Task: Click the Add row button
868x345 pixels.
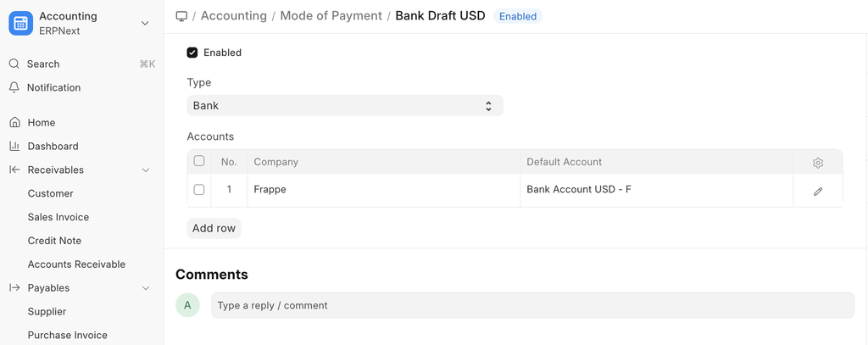Action: click(214, 228)
